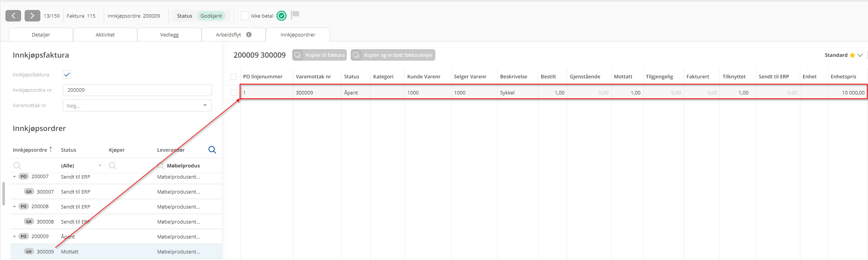The image size is (868, 260).
Task: Click Kopier og erstatt fakturalinjer button
Action: pos(393,55)
